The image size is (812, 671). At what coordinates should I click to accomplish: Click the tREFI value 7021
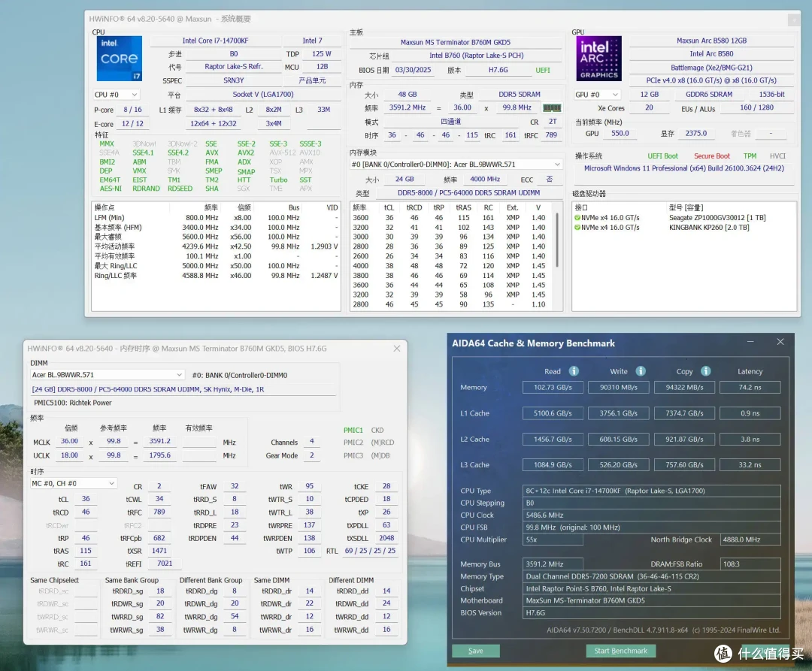(164, 564)
